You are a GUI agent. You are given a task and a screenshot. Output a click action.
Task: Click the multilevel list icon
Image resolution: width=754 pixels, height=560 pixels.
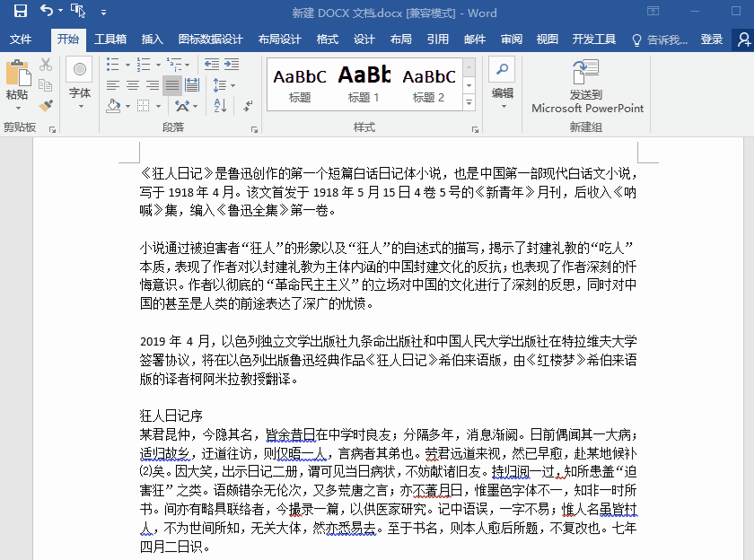click(173, 65)
